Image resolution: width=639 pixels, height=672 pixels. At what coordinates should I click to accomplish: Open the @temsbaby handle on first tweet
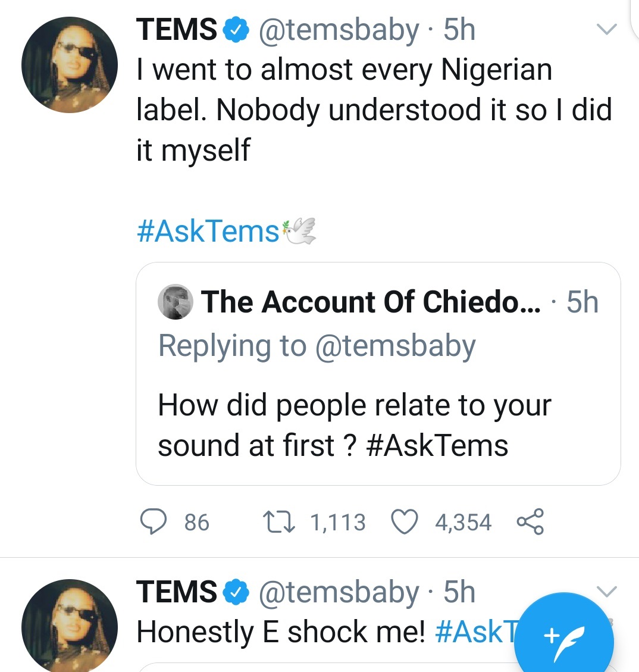(x=338, y=30)
